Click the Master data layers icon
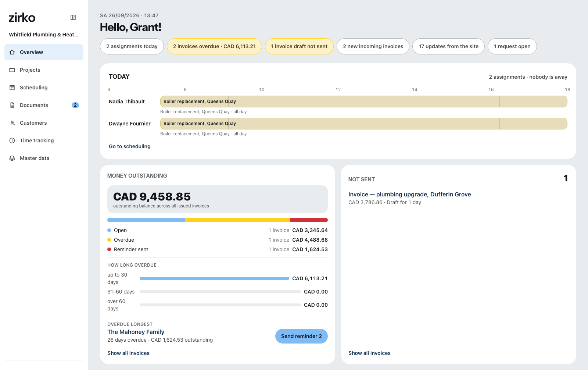Viewport: 588px width, 370px height. 12,158
